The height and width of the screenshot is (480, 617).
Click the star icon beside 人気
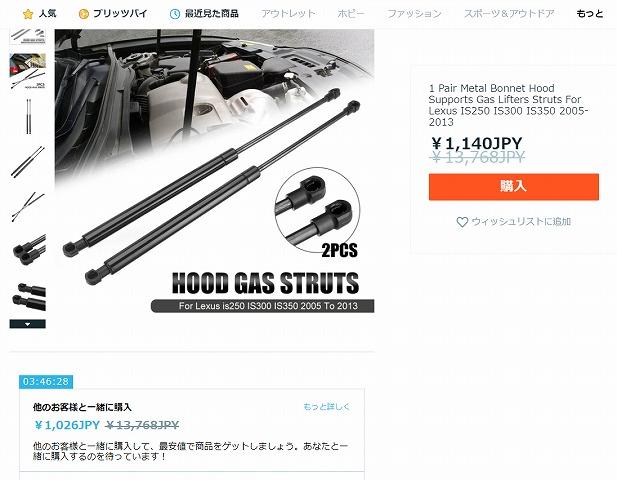tap(28, 14)
